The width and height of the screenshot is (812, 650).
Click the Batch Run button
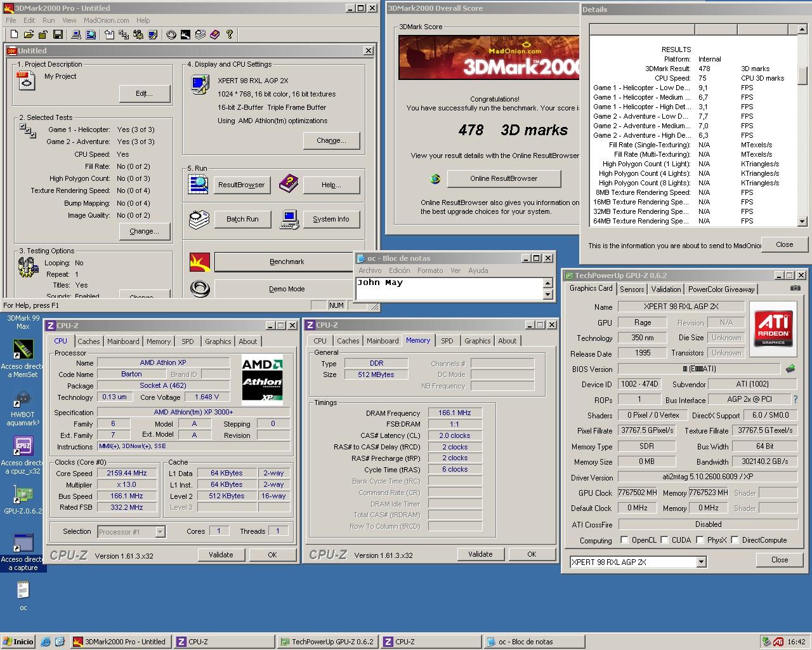coord(242,219)
